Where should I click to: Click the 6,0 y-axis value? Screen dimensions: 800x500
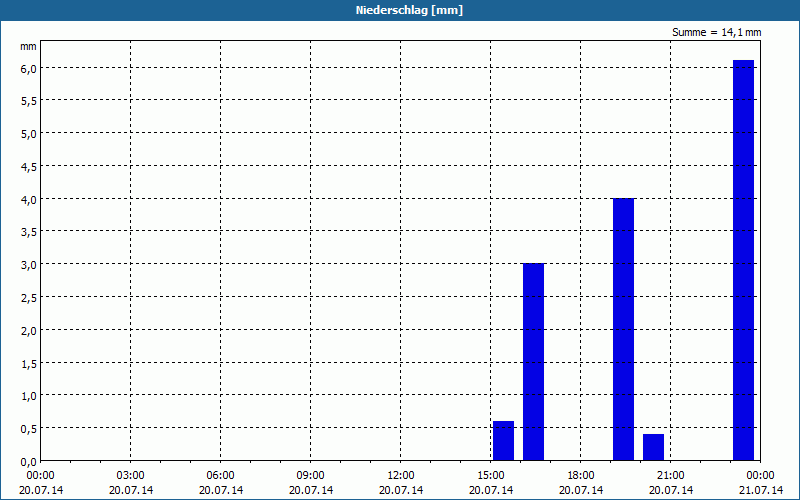pos(28,68)
